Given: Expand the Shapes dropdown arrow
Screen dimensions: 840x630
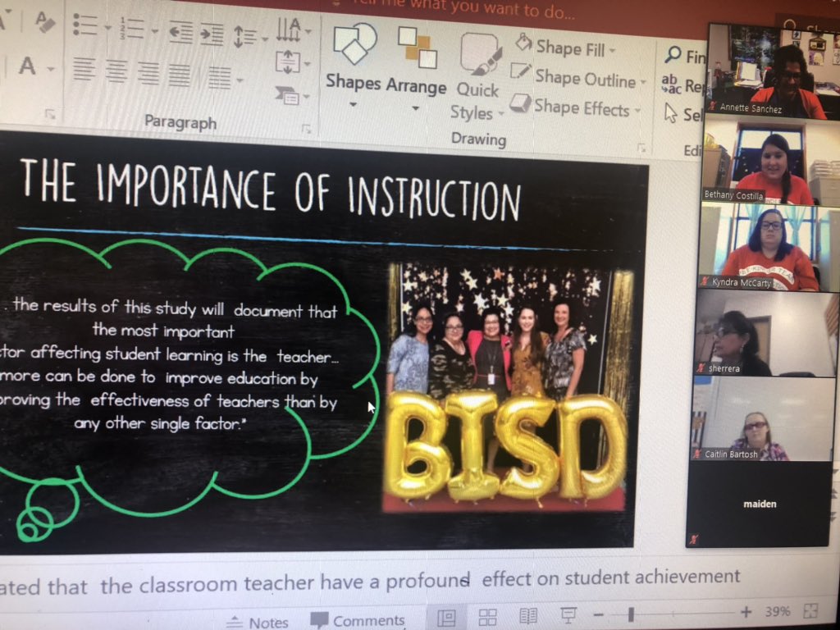Looking at the screenshot, I should tap(353, 104).
